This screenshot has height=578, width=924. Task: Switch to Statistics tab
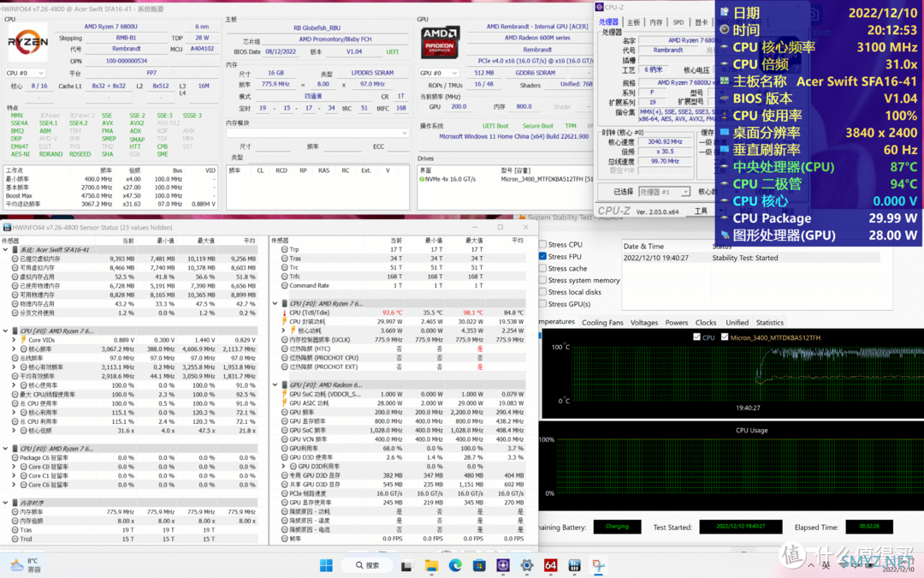point(770,323)
